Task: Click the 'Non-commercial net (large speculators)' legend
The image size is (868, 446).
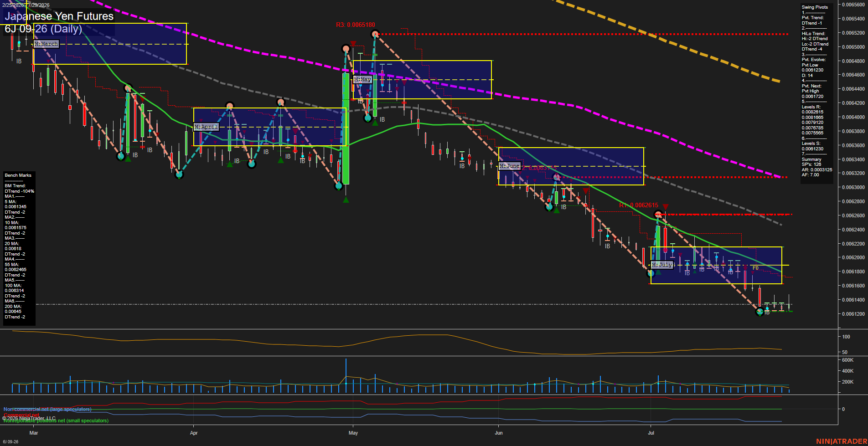Action: pyautogui.click(x=47, y=409)
